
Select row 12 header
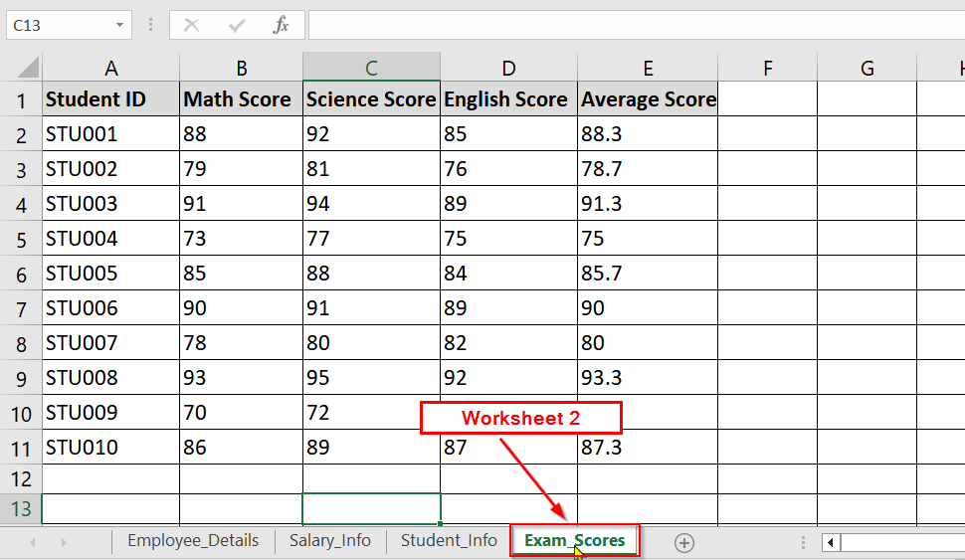pyautogui.click(x=21, y=478)
